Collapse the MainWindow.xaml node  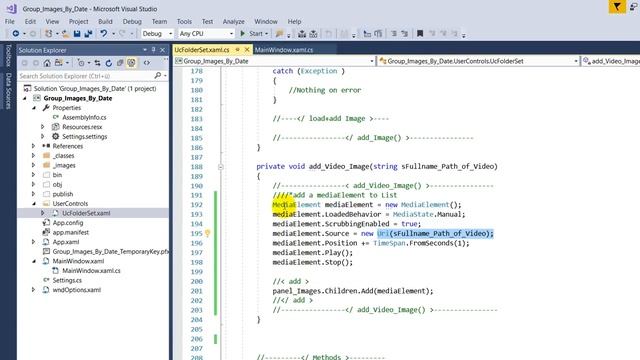point(33,261)
